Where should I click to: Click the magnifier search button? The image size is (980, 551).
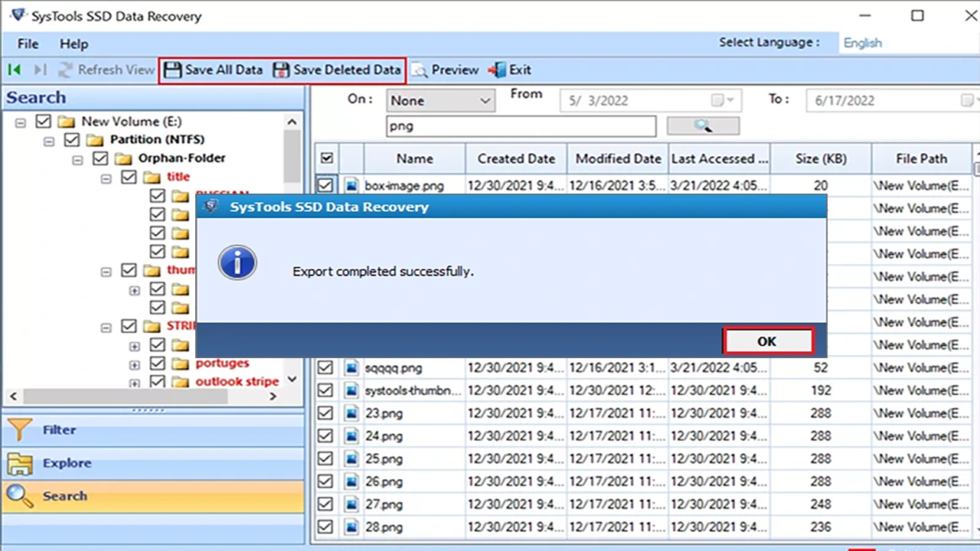703,126
